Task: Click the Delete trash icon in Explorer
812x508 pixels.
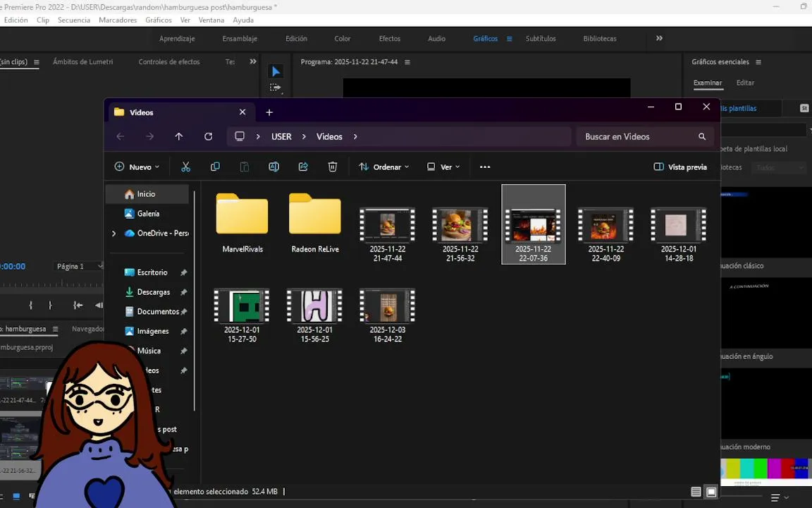Action: click(x=333, y=167)
